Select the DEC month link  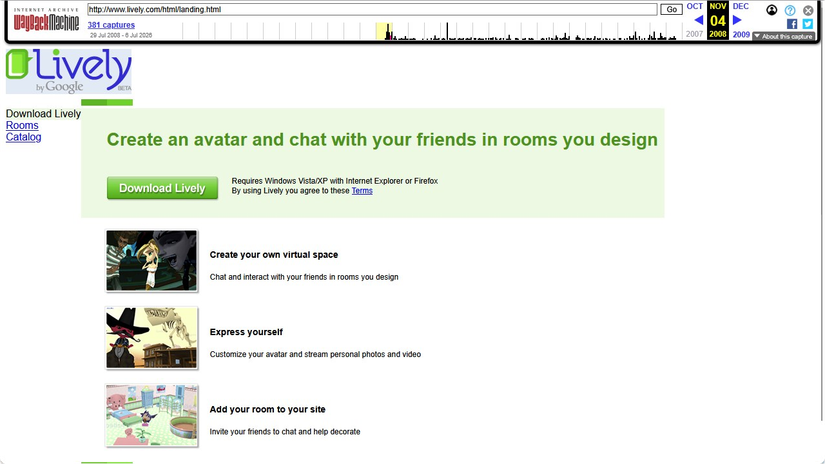[x=740, y=6]
